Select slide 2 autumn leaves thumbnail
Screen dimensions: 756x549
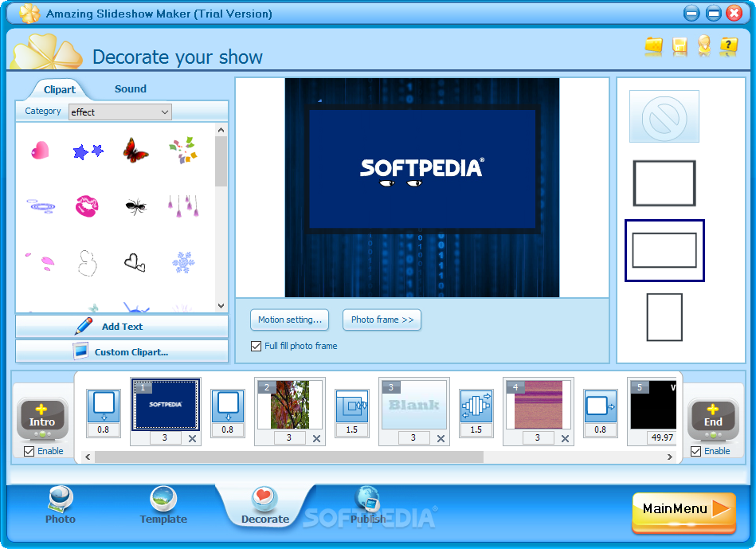click(x=289, y=405)
